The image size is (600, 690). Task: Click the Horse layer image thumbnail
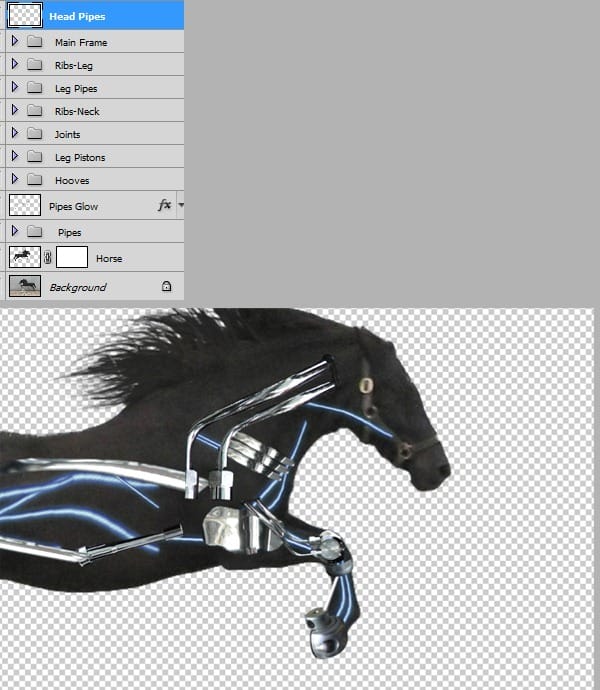point(24,257)
